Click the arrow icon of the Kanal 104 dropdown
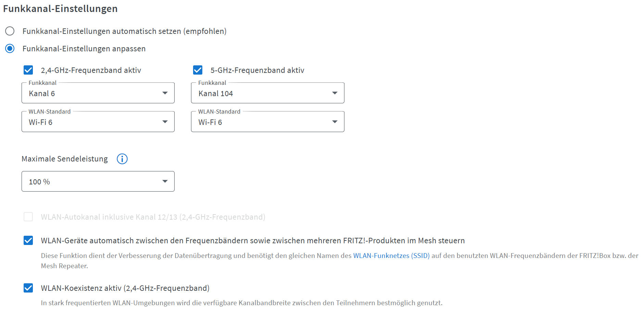Viewport: 644px width, 311px height. point(335,93)
